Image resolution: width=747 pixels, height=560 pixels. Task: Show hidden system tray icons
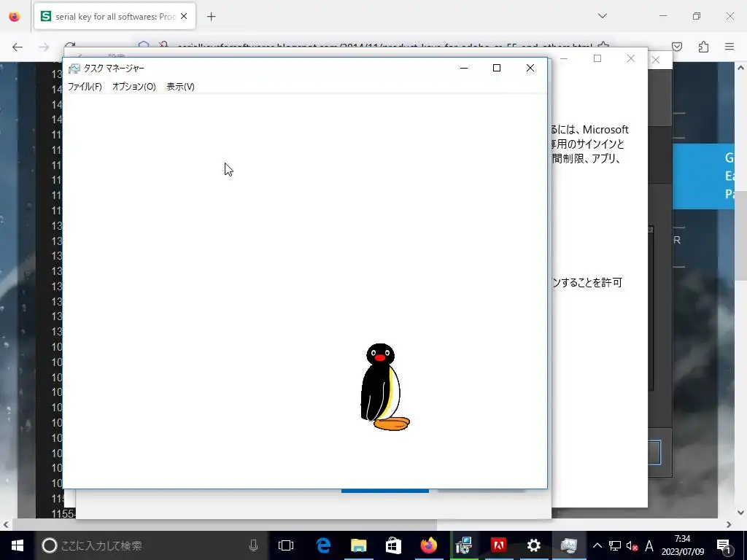coord(597,545)
